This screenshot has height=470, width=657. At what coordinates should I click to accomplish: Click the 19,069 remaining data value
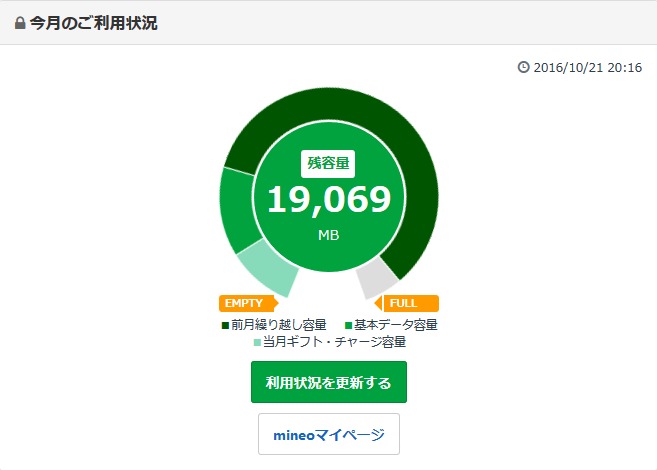tap(328, 200)
